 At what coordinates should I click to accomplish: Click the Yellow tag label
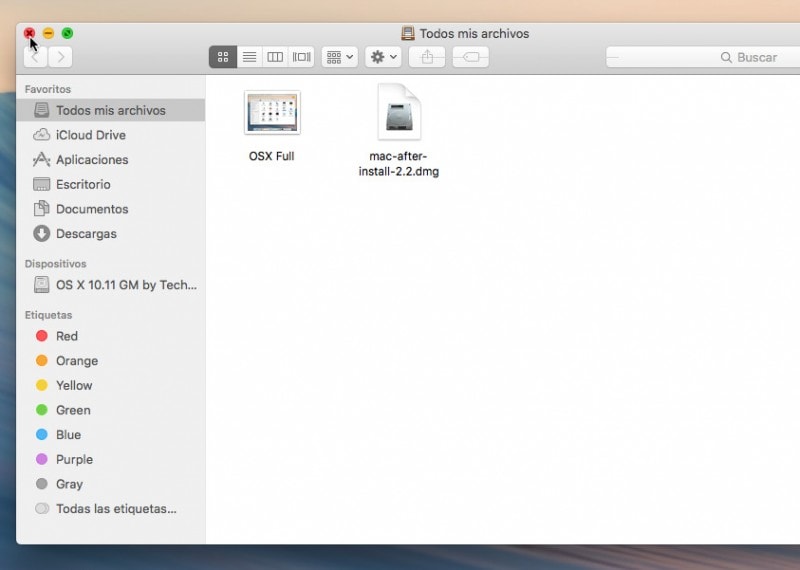tap(74, 386)
